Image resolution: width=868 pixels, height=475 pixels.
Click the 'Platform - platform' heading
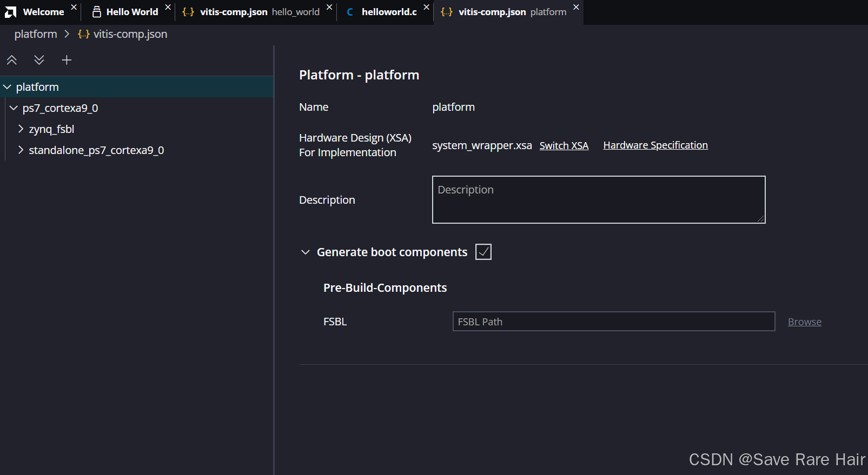click(x=359, y=75)
